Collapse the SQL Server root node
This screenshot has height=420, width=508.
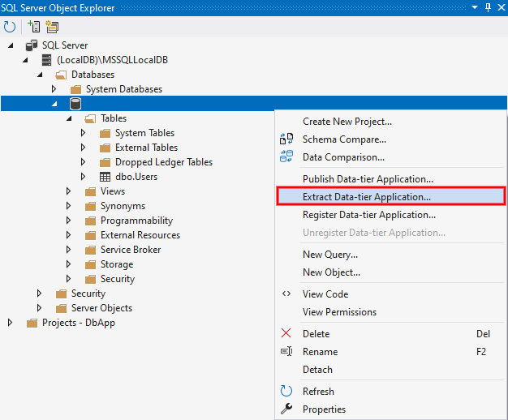[x=11, y=45]
